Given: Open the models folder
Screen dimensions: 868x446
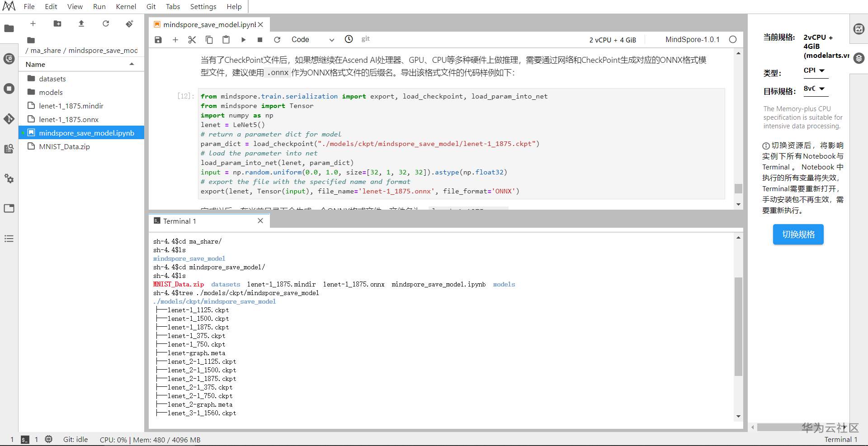Looking at the screenshot, I should (81, 92).
